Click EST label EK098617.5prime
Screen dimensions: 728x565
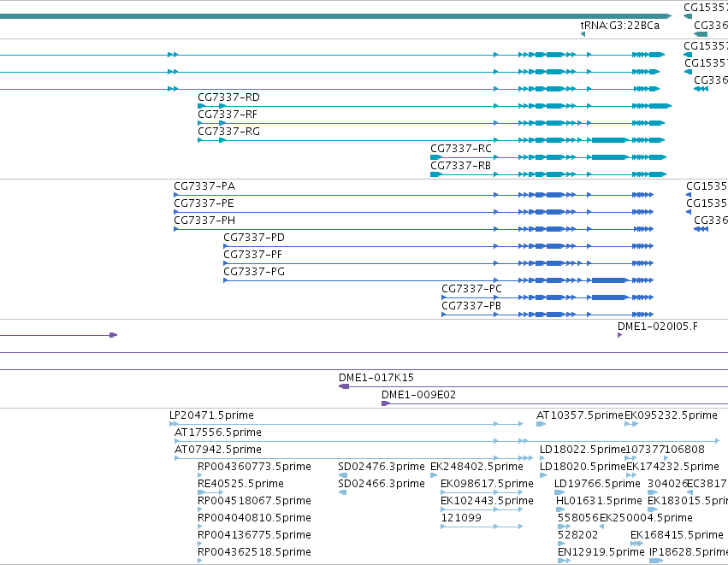point(487,485)
